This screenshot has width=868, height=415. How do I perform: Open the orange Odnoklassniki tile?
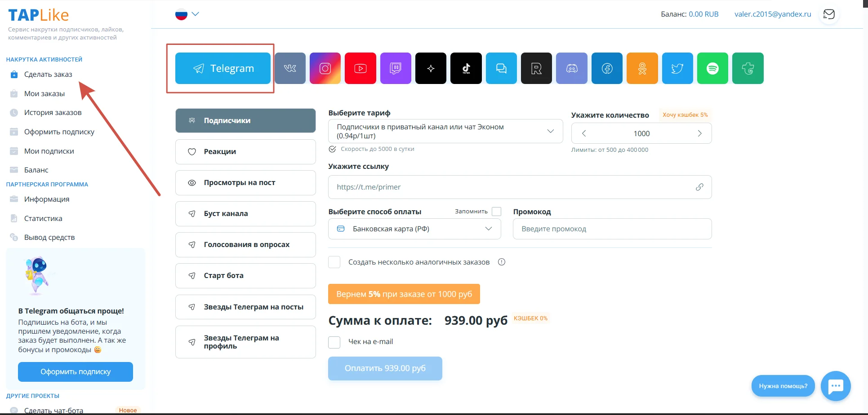coord(642,68)
